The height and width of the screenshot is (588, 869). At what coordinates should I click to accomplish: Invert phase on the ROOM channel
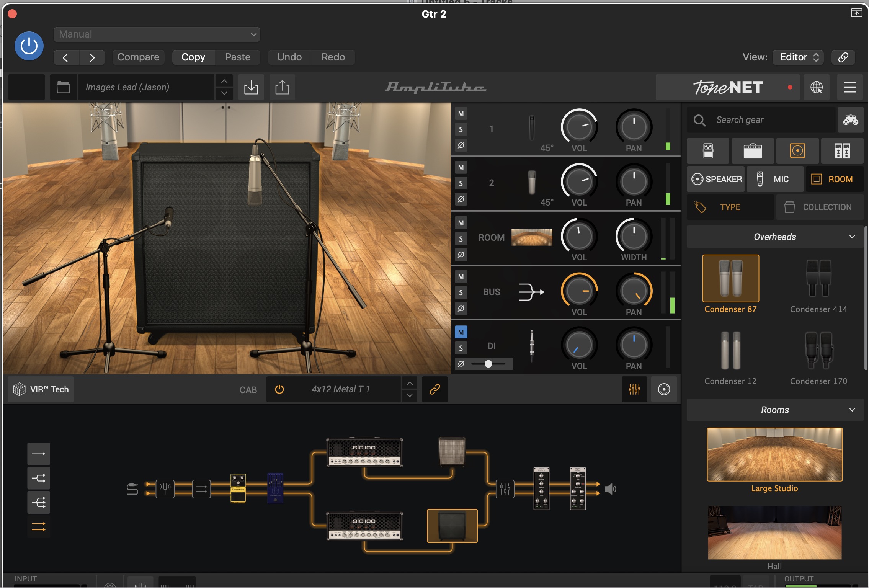coord(461,254)
